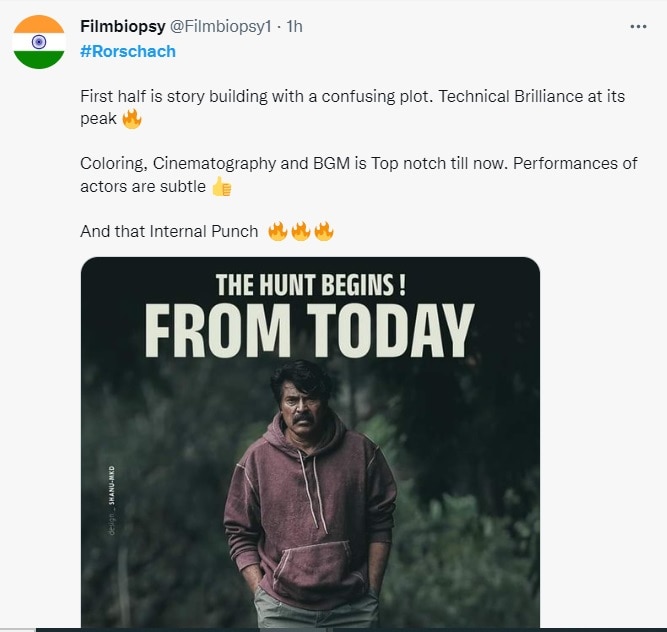The image size is (667, 632).
Task: Click the thumbs up emoji
Action: pos(221,187)
